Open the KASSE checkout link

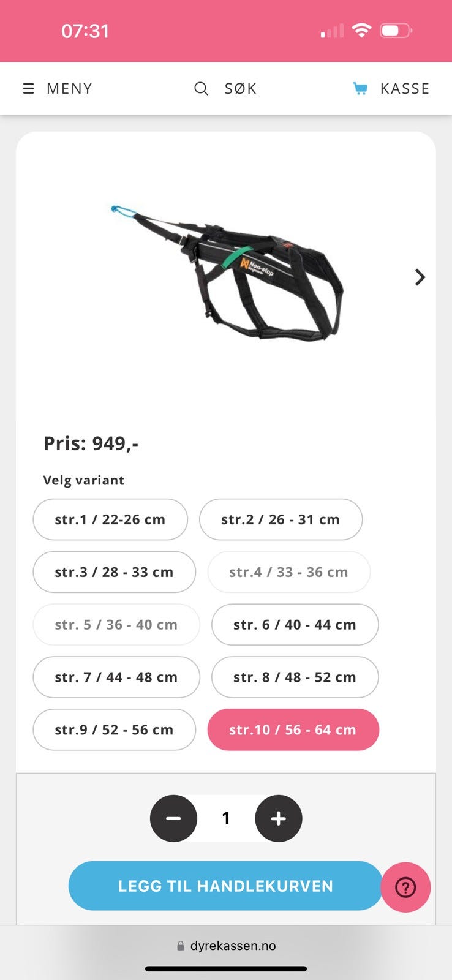pos(405,89)
